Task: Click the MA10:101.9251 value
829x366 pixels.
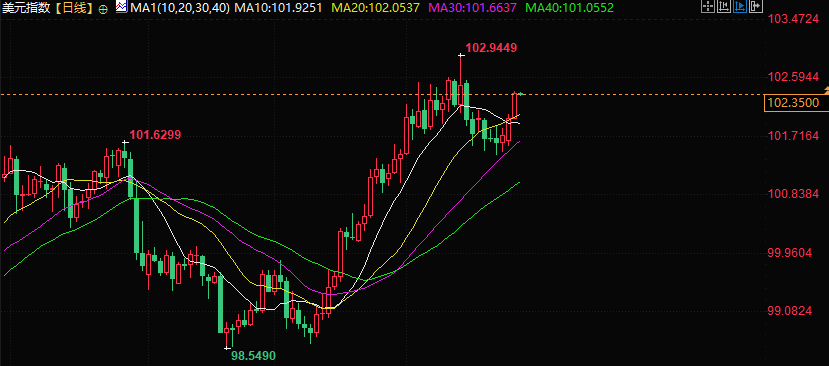Action: click(x=278, y=8)
